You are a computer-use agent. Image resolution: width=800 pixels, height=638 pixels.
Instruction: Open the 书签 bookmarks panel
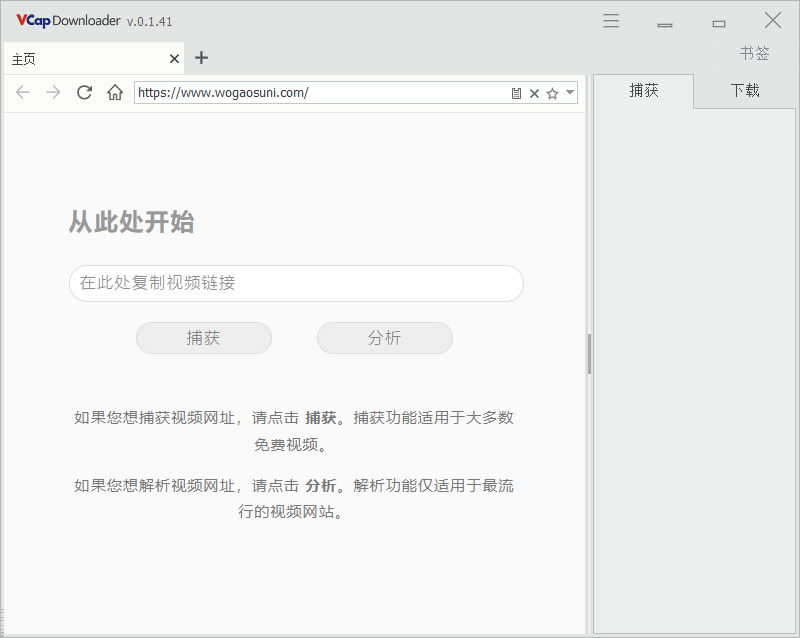click(x=754, y=54)
